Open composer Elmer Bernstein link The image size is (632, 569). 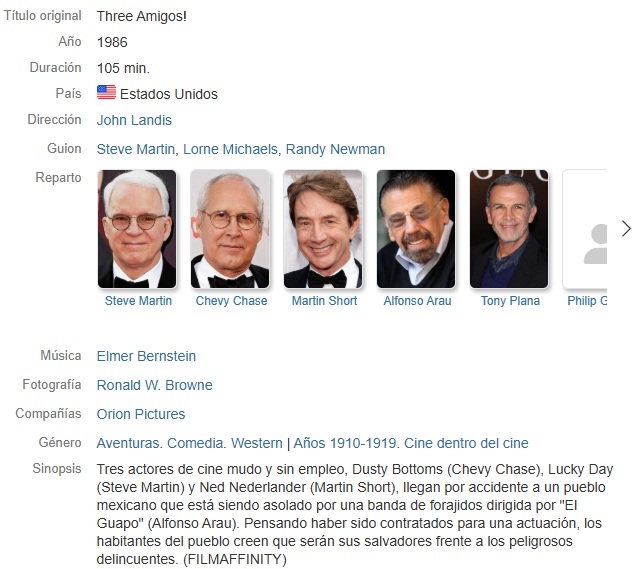pos(146,356)
